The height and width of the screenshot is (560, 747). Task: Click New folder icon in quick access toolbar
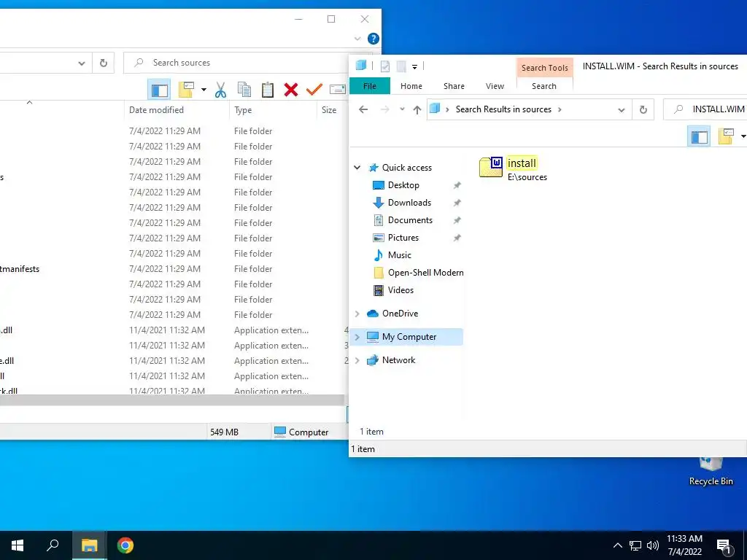(401, 66)
